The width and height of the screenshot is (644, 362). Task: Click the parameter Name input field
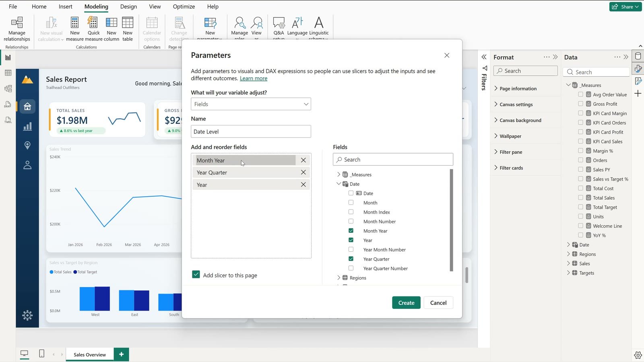pyautogui.click(x=251, y=132)
